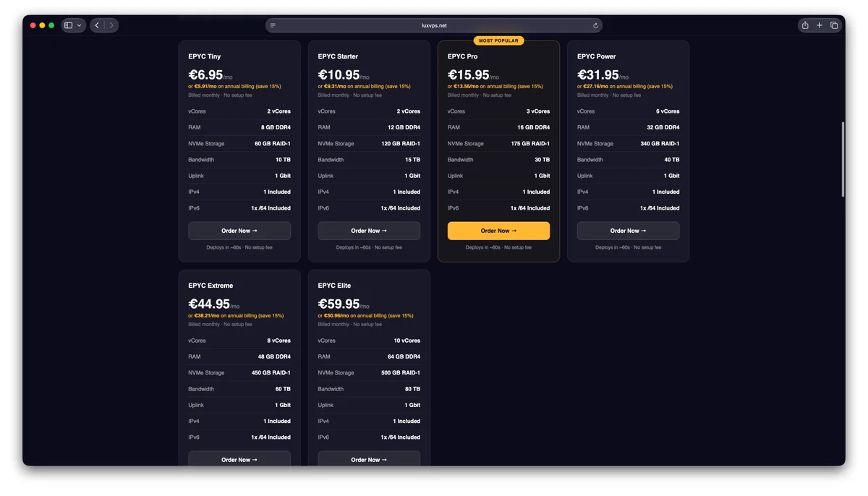Click the 340 GB RAID-1 storage value

pos(660,143)
